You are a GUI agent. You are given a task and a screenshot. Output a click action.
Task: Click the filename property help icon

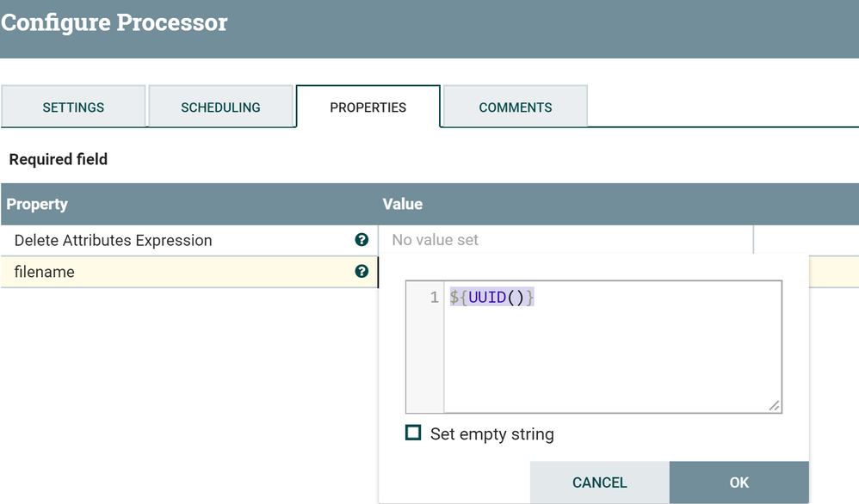[x=362, y=272]
